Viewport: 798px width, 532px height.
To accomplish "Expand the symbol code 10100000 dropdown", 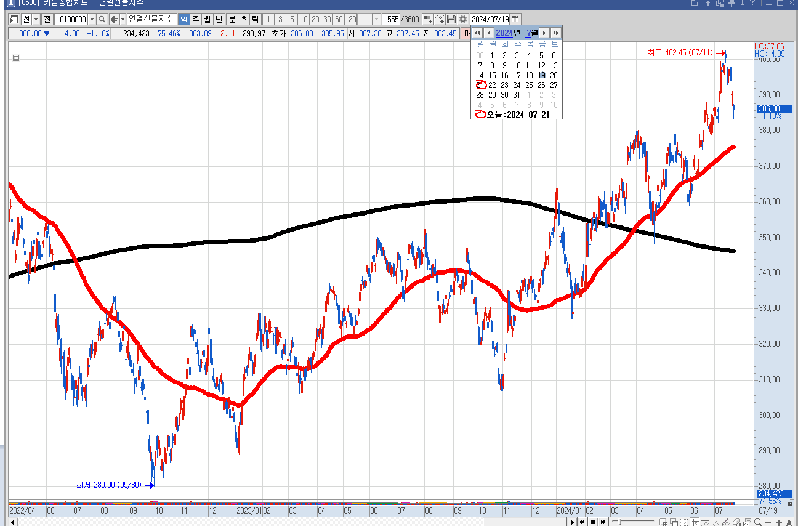I will [92, 19].
